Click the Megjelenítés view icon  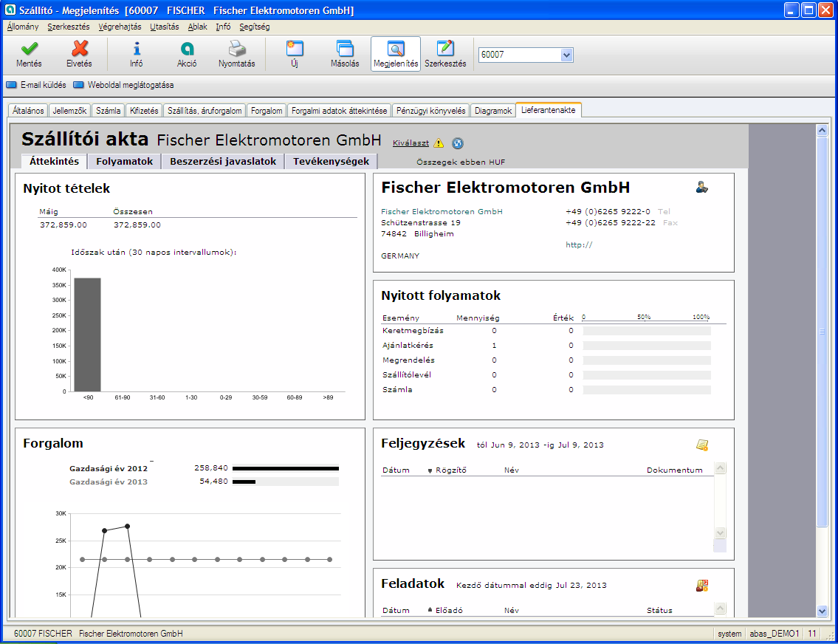coord(396,49)
